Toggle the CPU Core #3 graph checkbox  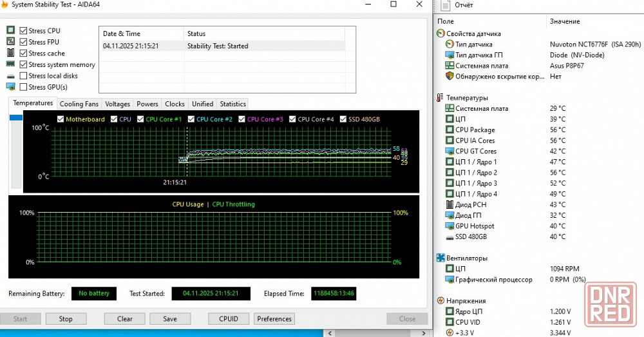[242, 119]
